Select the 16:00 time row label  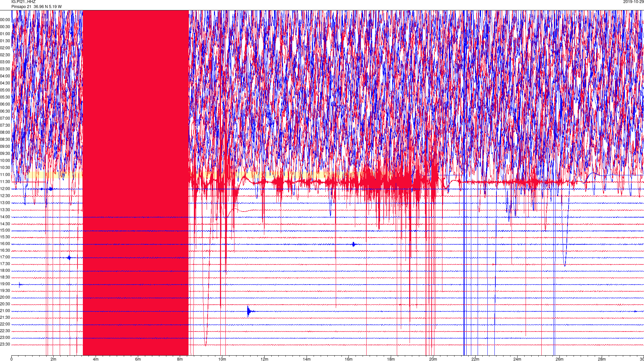click(x=5, y=244)
